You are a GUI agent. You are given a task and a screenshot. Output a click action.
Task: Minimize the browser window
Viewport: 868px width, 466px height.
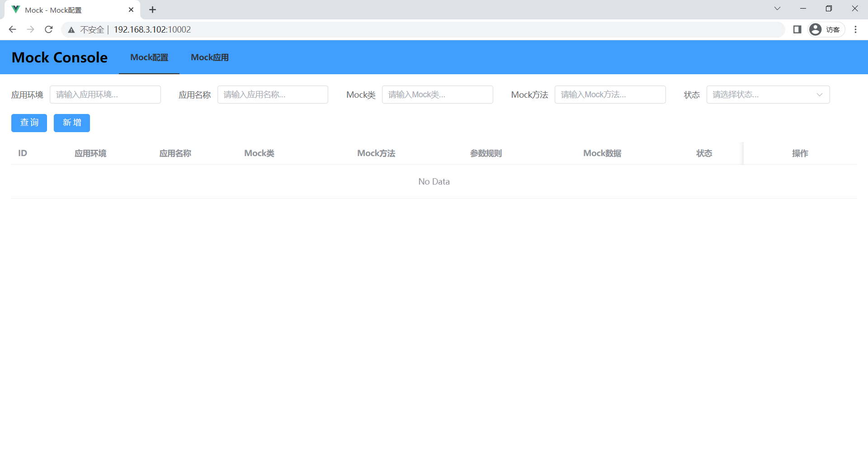pyautogui.click(x=803, y=9)
